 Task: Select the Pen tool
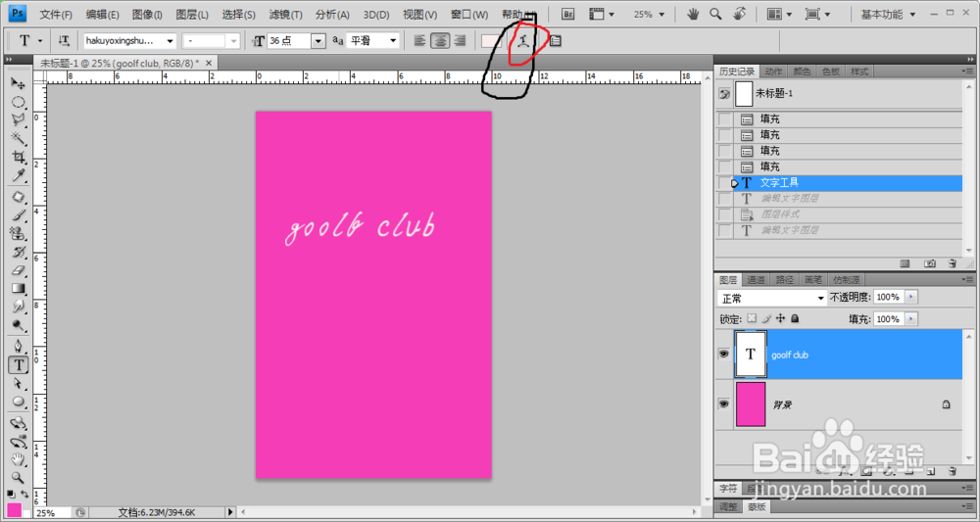coord(18,347)
